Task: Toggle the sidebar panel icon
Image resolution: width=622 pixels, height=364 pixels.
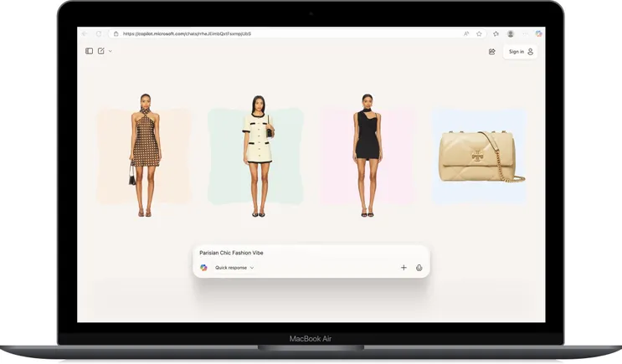Action: click(89, 51)
